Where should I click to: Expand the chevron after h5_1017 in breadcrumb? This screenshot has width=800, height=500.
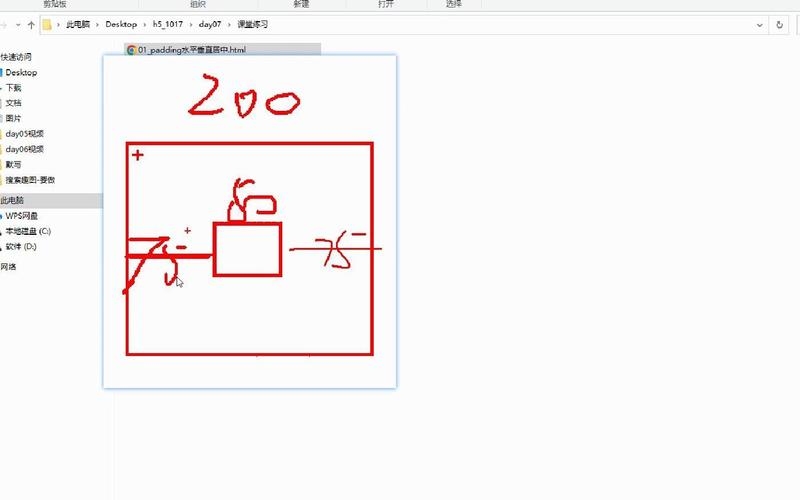coord(191,24)
